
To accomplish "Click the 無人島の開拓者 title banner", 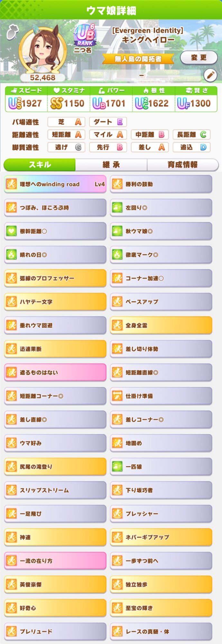I will pos(138,59).
